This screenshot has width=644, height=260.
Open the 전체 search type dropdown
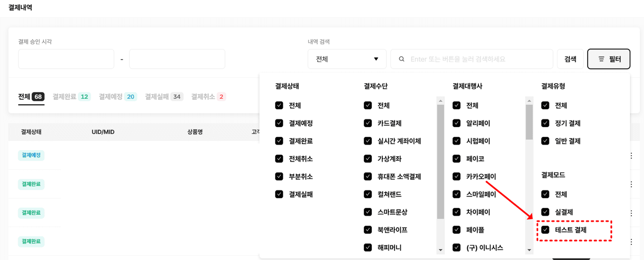(347, 59)
